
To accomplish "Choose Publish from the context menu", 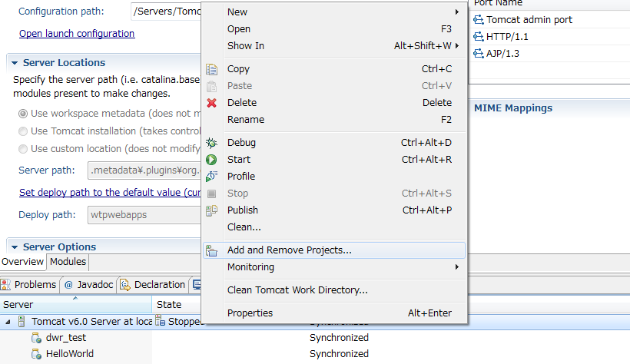I will [x=334, y=210].
